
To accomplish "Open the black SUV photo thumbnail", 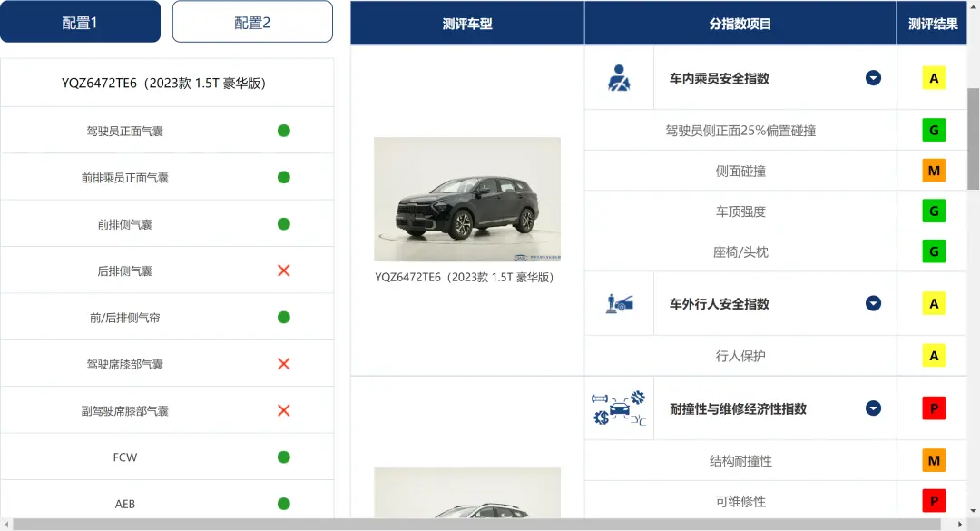I will click(467, 199).
